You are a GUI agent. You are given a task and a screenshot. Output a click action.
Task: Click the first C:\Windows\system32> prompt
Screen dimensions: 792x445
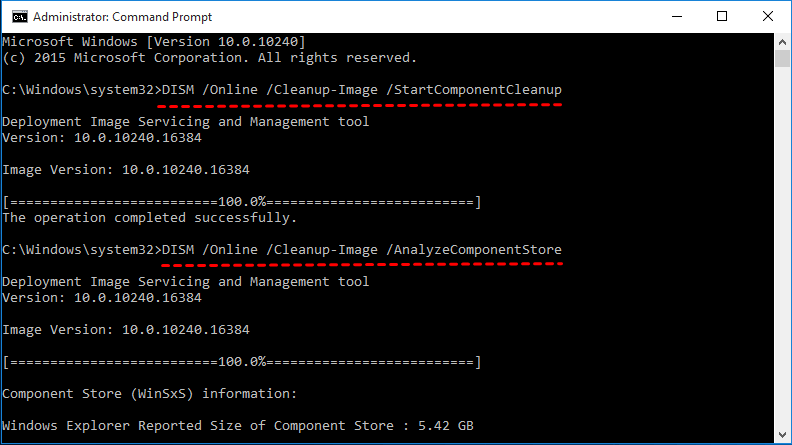80,90
